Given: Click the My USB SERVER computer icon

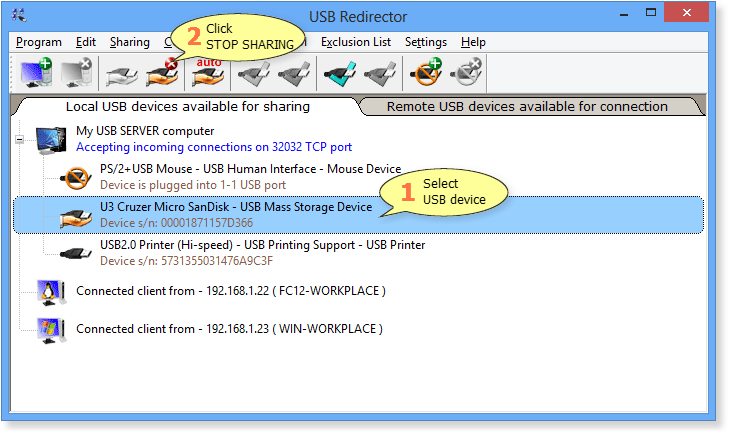Looking at the screenshot, I should click(x=51, y=140).
